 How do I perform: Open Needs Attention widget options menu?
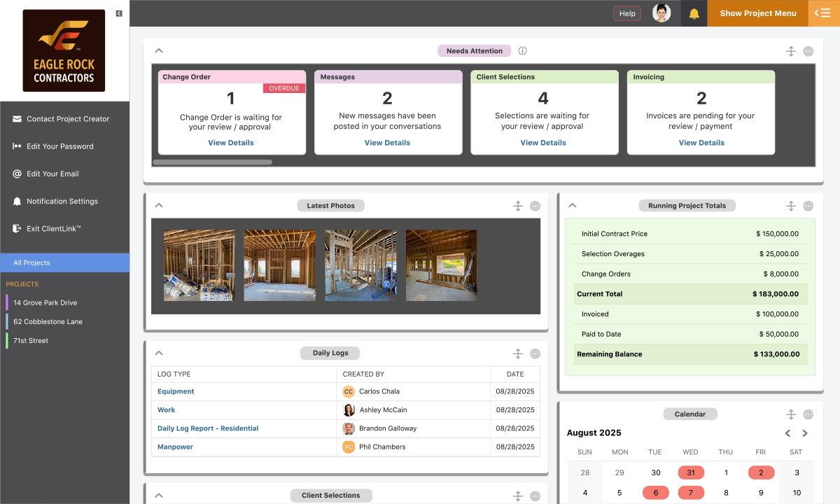[808, 51]
